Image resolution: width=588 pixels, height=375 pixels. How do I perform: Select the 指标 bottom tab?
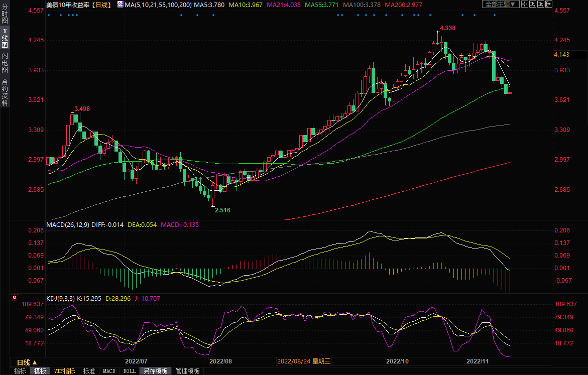[20, 371]
